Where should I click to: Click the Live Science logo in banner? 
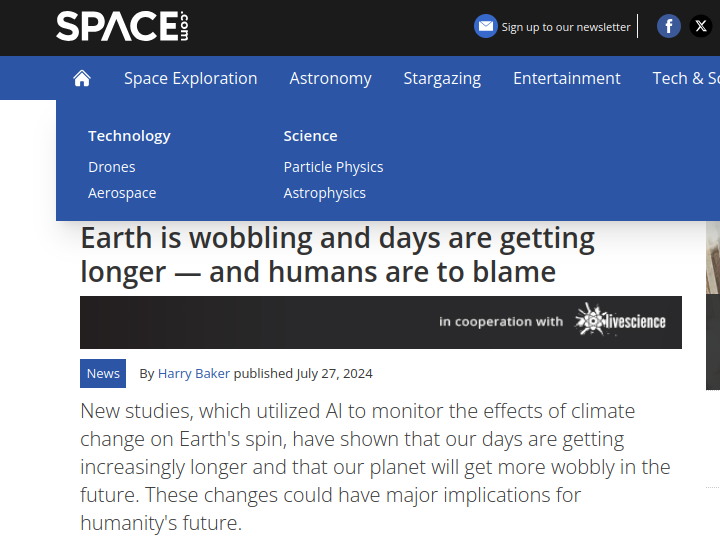coord(620,321)
